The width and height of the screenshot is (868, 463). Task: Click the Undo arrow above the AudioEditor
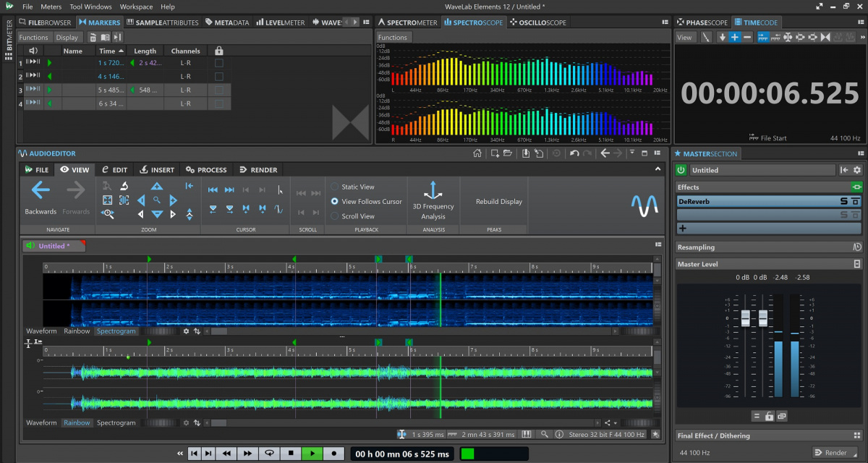tap(574, 153)
